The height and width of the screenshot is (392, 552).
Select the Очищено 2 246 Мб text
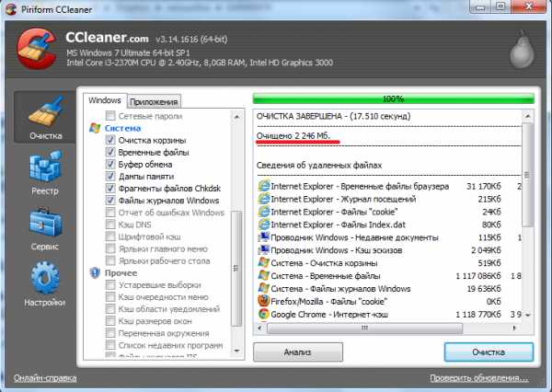[293, 135]
